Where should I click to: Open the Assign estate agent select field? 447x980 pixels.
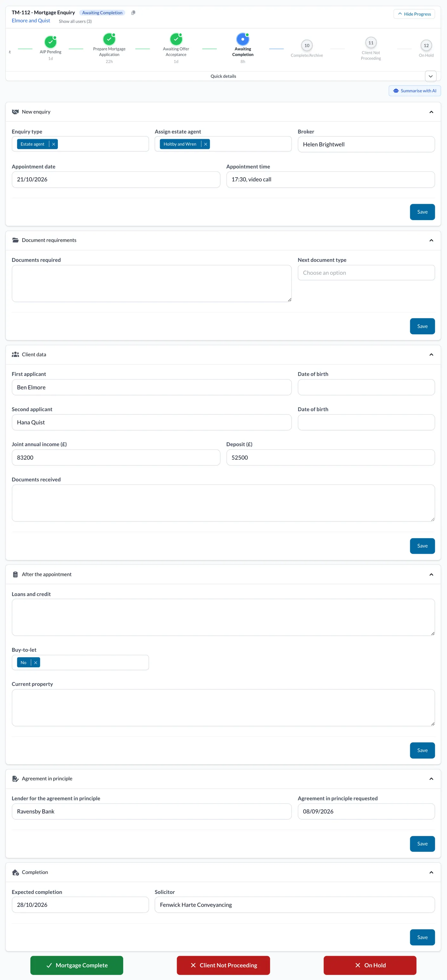click(223, 144)
